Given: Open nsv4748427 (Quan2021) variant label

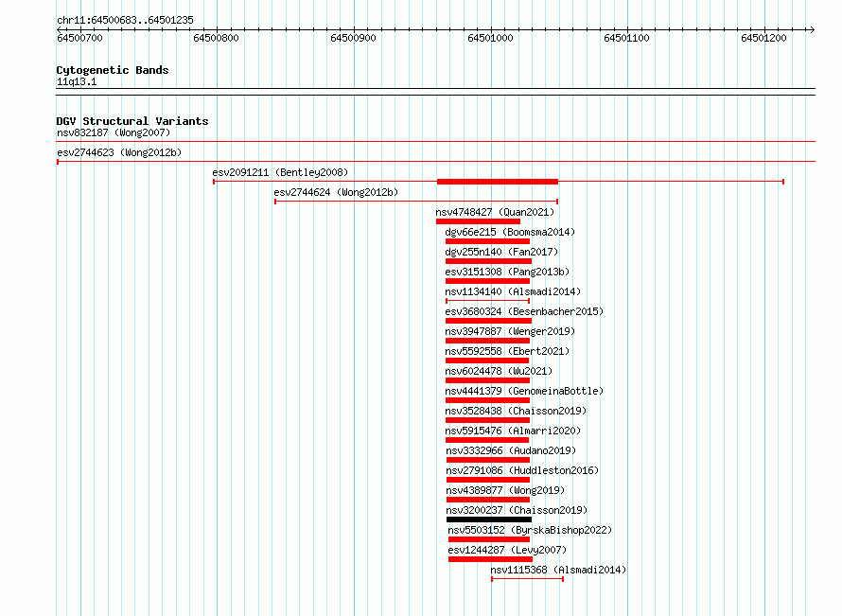Looking at the screenshot, I should click(495, 212).
